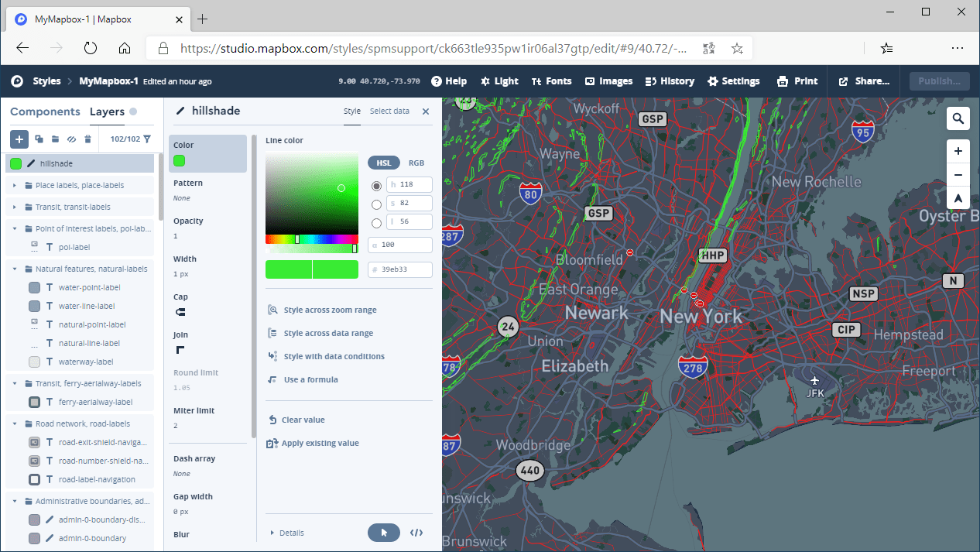Select the miter line Join icon
The width and height of the screenshot is (980, 552).
click(180, 350)
